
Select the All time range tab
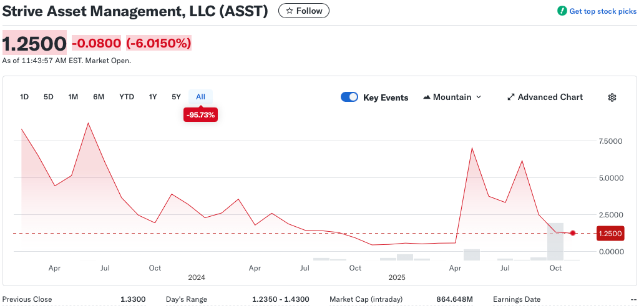[200, 97]
